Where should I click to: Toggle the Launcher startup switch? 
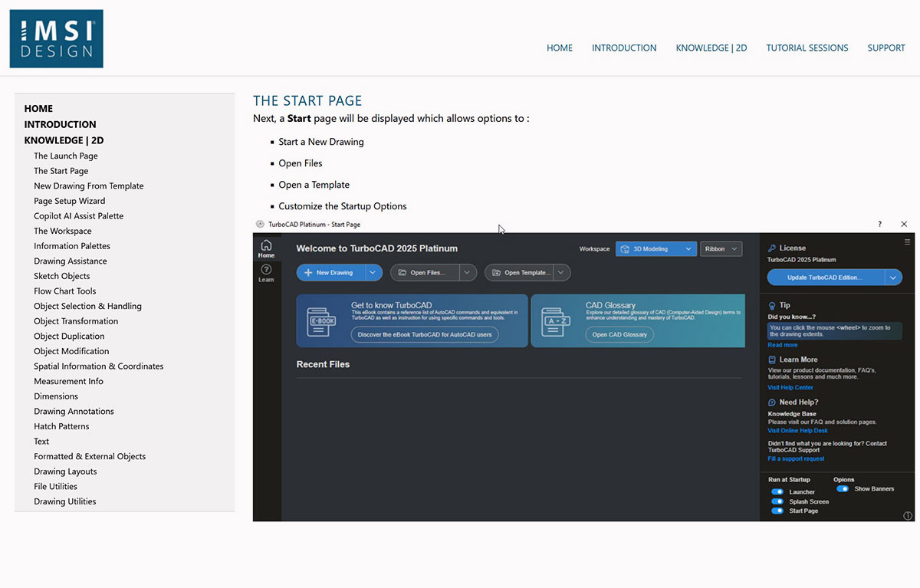tap(777, 492)
